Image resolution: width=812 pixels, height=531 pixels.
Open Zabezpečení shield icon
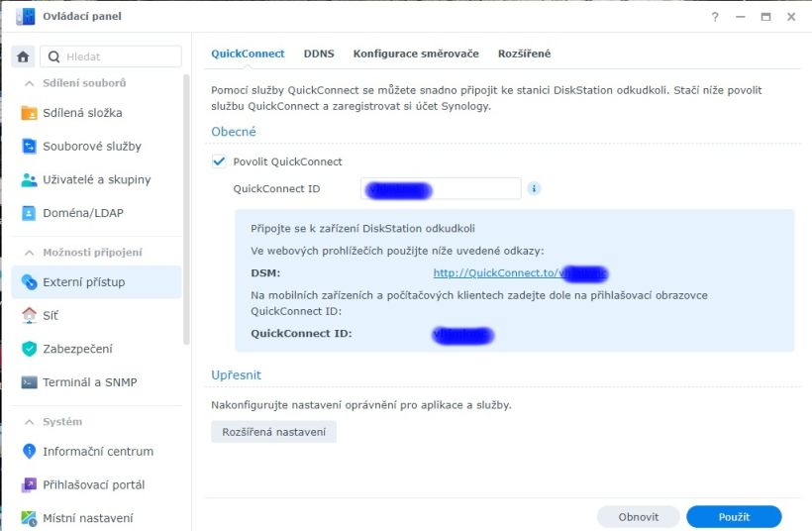click(29, 349)
